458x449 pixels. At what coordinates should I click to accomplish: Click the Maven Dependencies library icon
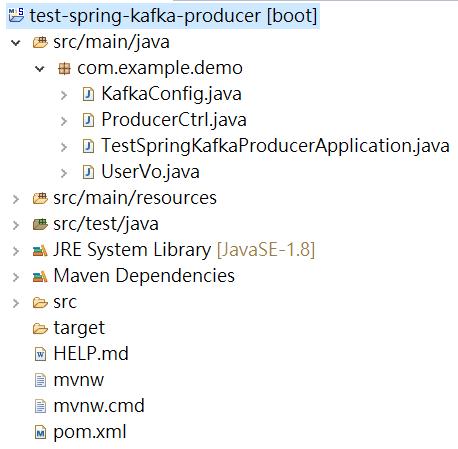(40, 276)
